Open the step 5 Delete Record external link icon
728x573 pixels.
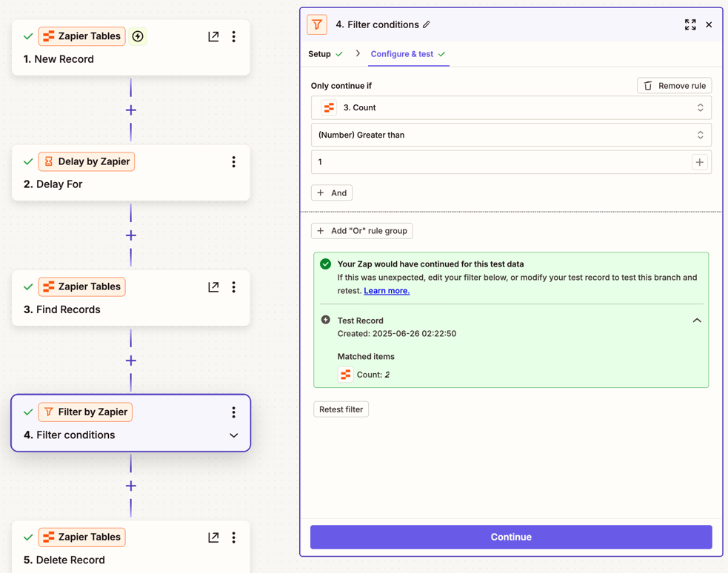tap(213, 537)
